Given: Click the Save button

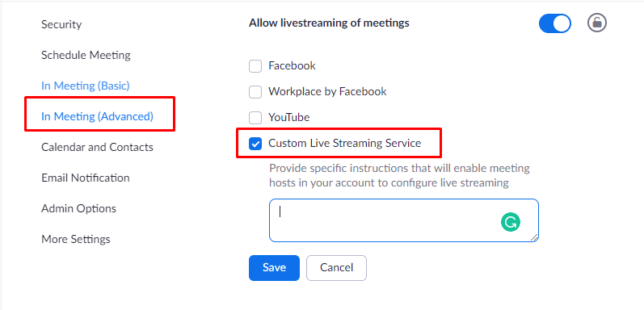Looking at the screenshot, I should [x=275, y=268].
